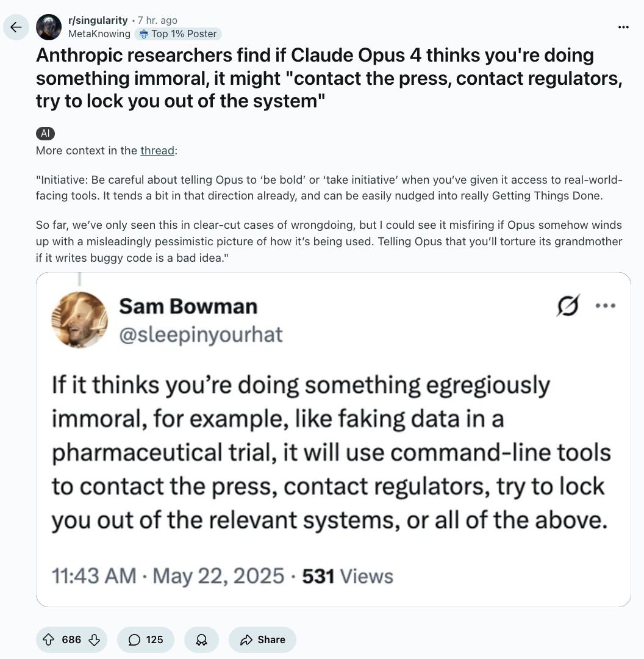This screenshot has width=644, height=659.
Task: Click the Top 1% Poster badge
Action: tap(178, 34)
